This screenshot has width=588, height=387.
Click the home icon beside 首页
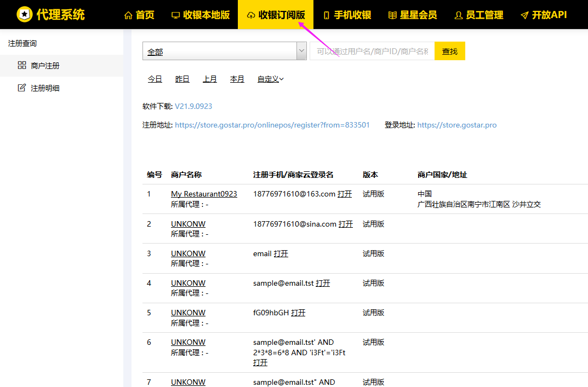coord(128,15)
